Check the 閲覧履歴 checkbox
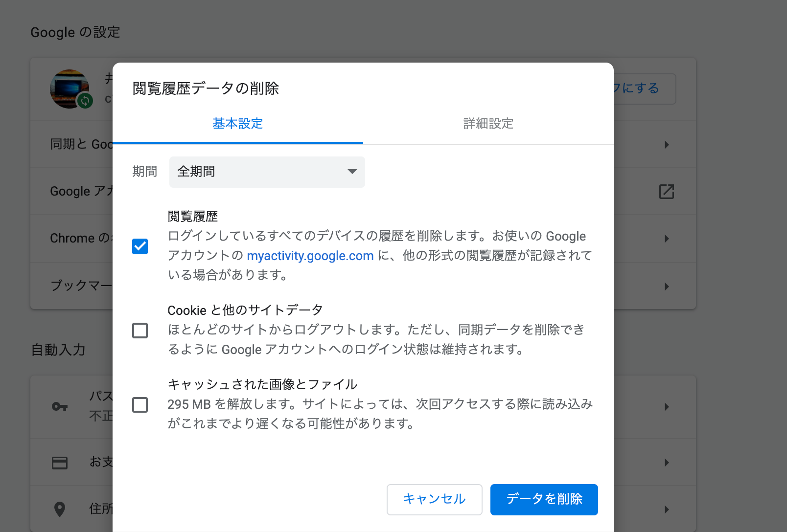The width and height of the screenshot is (787, 532). click(140, 246)
